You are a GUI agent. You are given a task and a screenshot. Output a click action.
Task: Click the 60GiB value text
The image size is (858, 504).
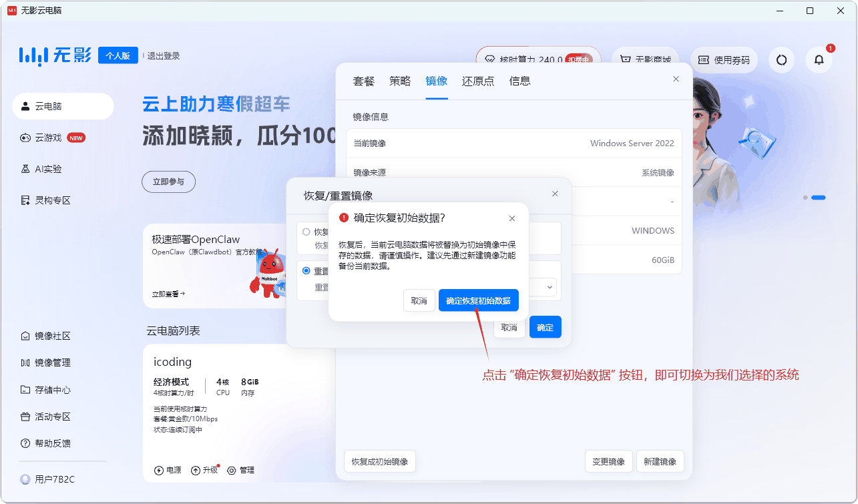pos(663,260)
